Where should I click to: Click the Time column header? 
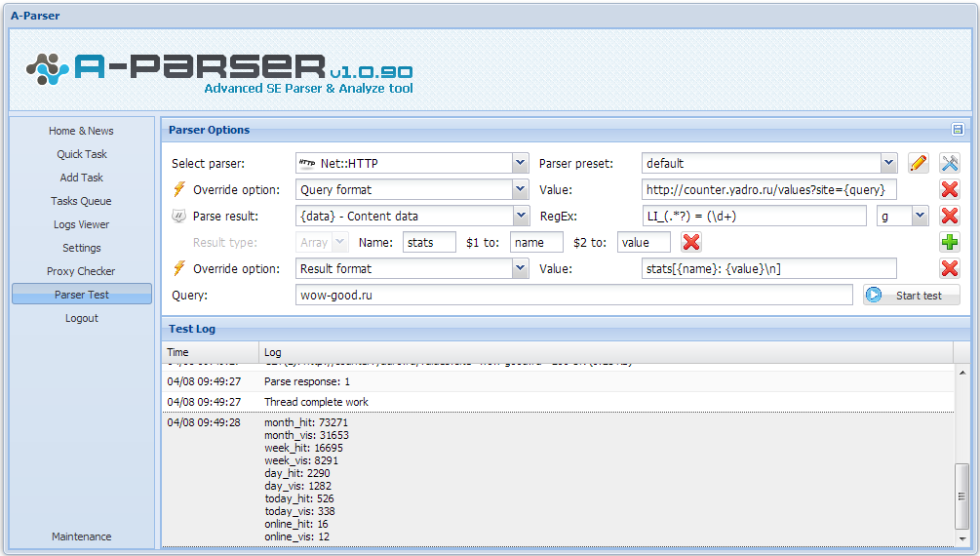coord(211,352)
